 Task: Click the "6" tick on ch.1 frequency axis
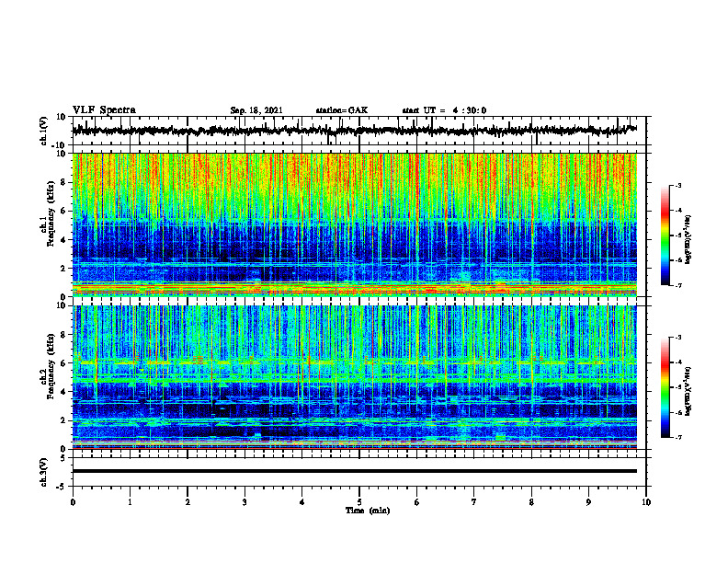pyautogui.click(x=64, y=211)
